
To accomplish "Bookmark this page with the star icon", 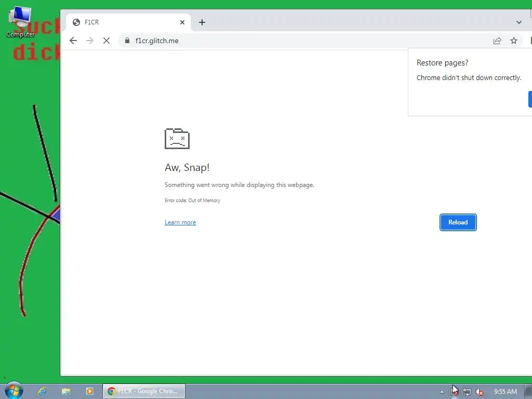I will pos(514,41).
